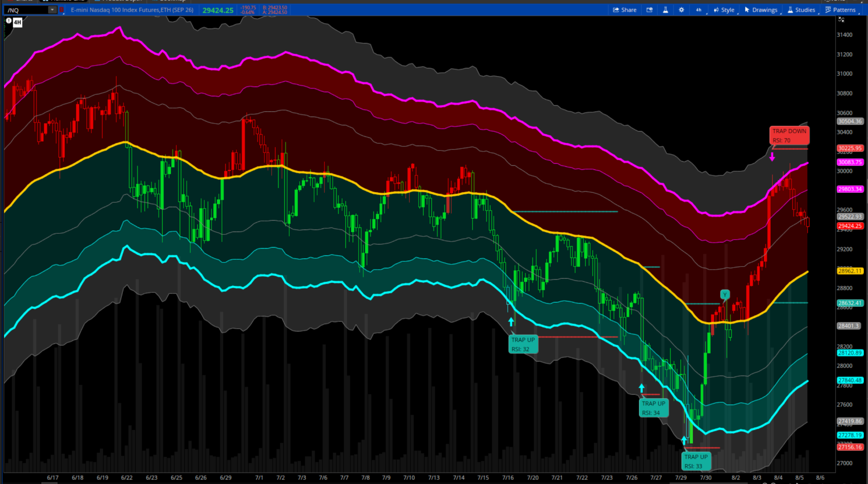Click the 31400 price axis label
Screen dimensions: 868x484
click(844, 35)
